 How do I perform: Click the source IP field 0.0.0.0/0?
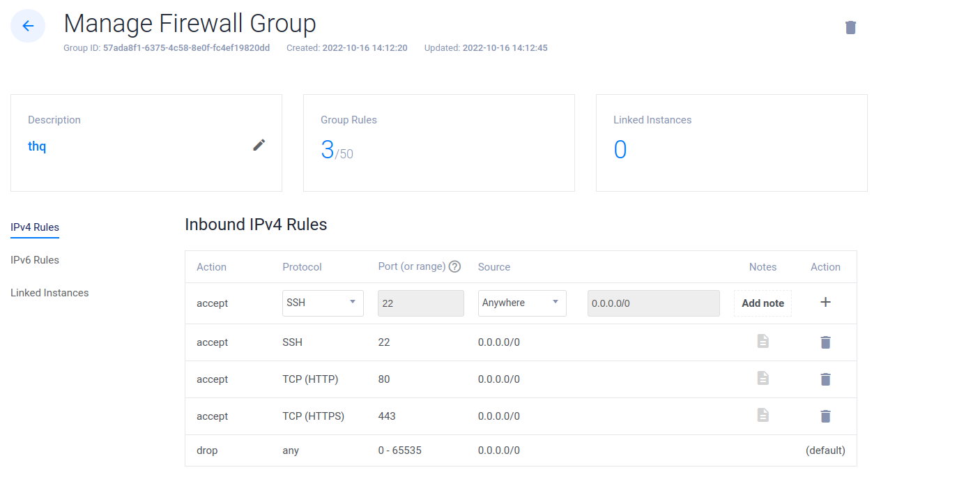pyautogui.click(x=653, y=303)
